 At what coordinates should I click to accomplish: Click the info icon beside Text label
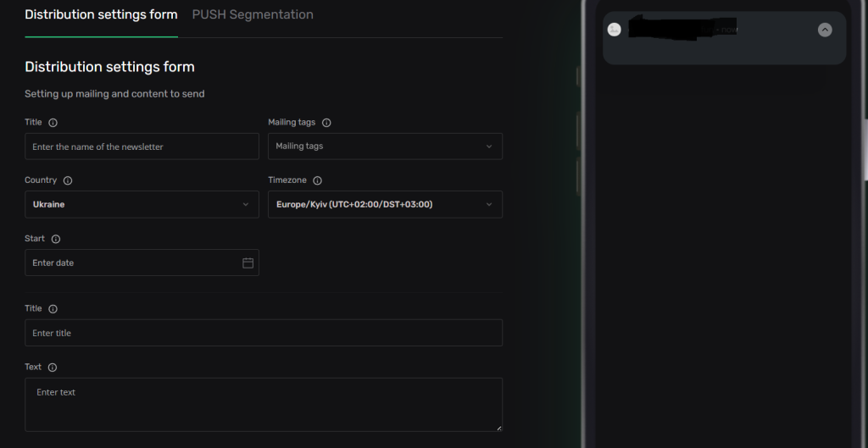(53, 368)
